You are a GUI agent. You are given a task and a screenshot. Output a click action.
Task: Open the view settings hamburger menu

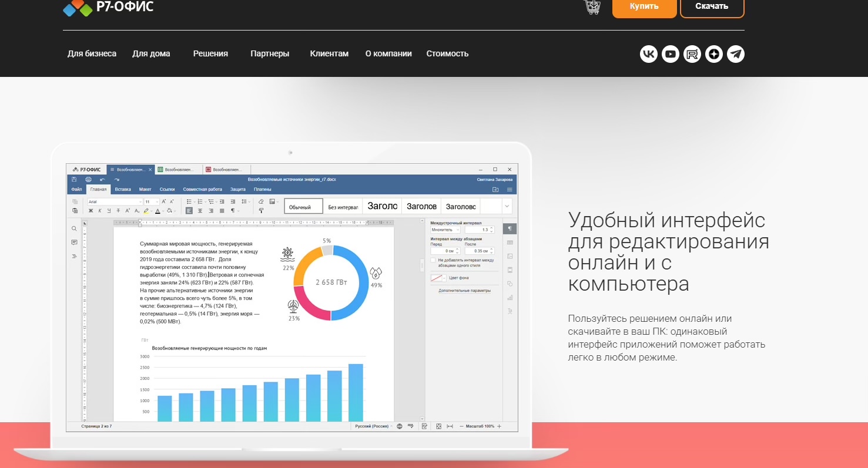click(510, 190)
